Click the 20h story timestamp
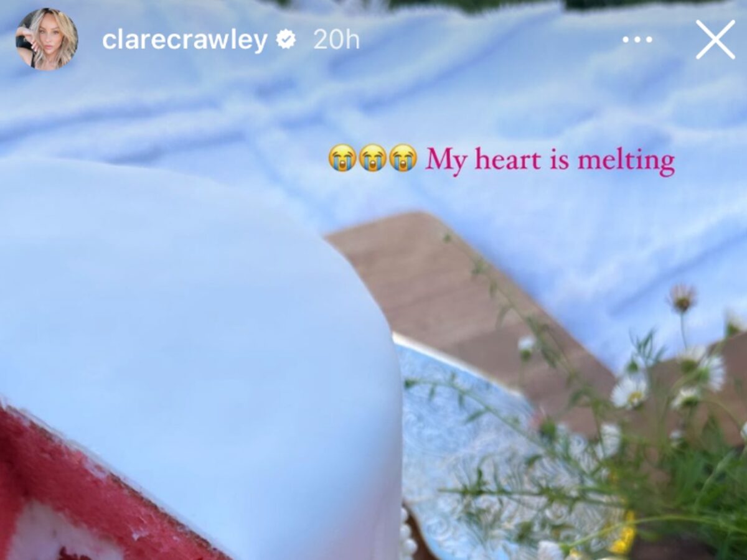The height and width of the screenshot is (560, 747). [336, 40]
